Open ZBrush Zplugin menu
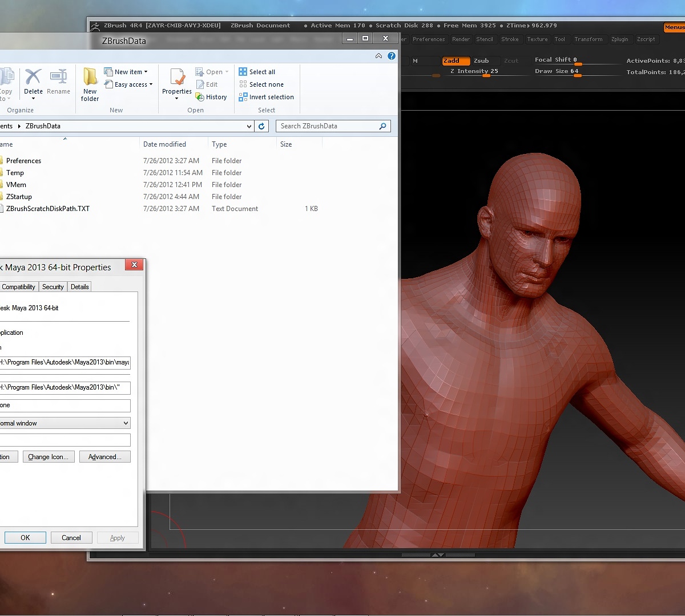685x616 pixels. click(619, 39)
